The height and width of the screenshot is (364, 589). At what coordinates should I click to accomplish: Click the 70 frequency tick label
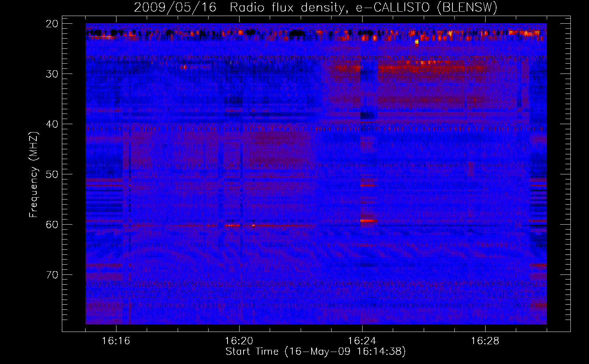[x=52, y=275]
